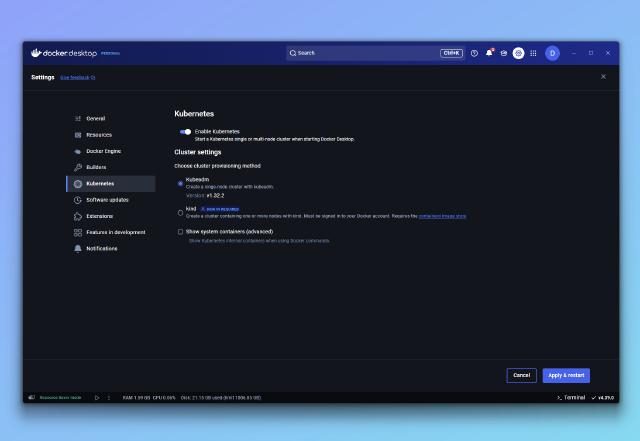Click the Disk usage readout
Image resolution: width=640 pixels, height=441 pixels.
(x=221, y=398)
